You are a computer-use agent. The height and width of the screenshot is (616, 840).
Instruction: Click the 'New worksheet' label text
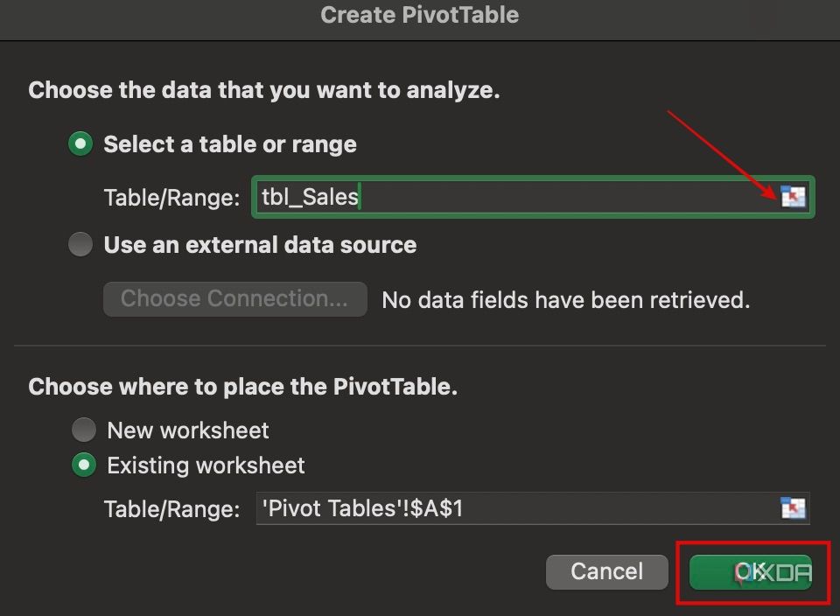pyautogui.click(x=186, y=430)
